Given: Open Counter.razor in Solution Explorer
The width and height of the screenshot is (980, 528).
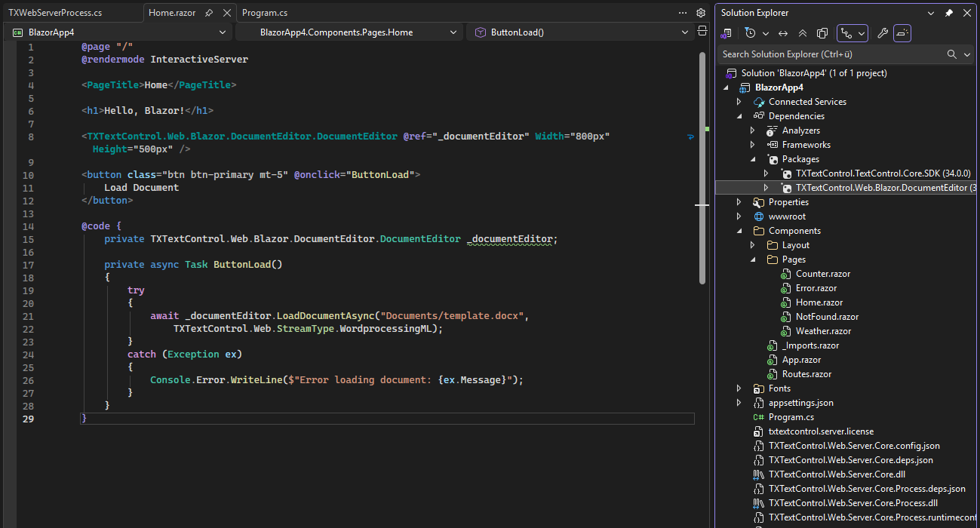Looking at the screenshot, I should (822, 274).
